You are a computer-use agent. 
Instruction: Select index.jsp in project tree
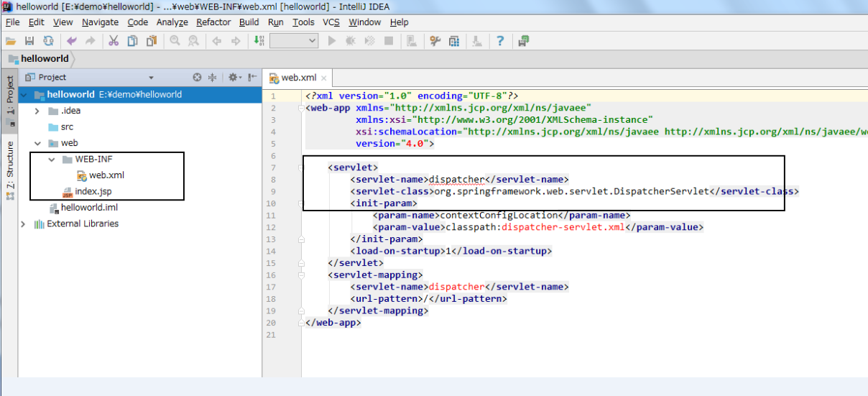tap(87, 192)
